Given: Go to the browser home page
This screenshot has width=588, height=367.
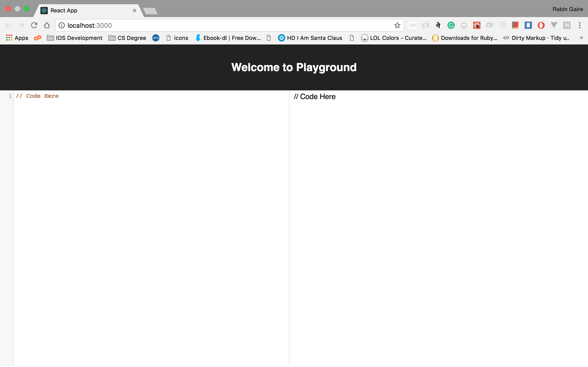Looking at the screenshot, I should point(47,25).
